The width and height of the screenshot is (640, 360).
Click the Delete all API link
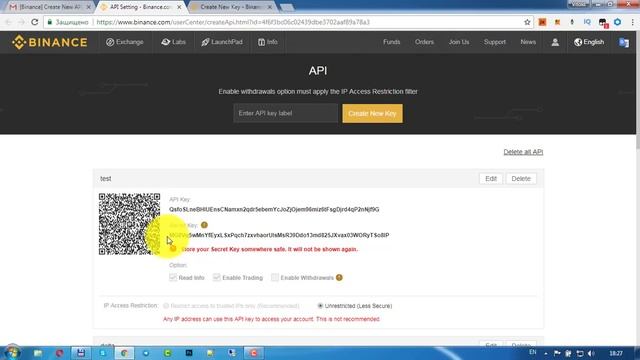pyautogui.click(x=523, y=152)
